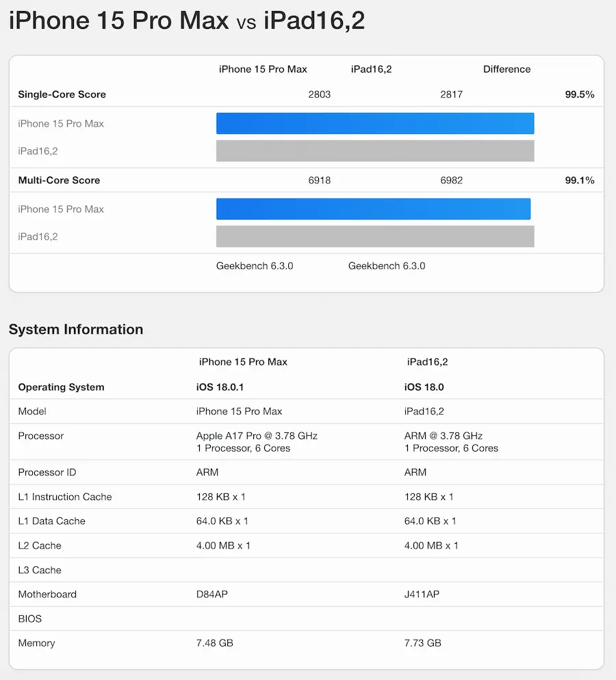The height and width of the screenshot is (680, 616).
Task: Click 'iPhone 15 Pro Max' header in System Information
Action: pyautogui.click(x=243, y=362)
